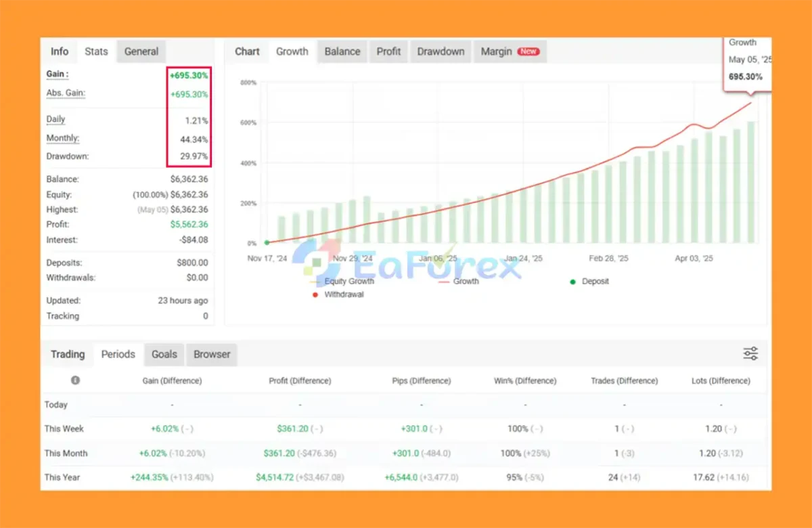Click the underlined Abs. Gain label

click(66, 93)
